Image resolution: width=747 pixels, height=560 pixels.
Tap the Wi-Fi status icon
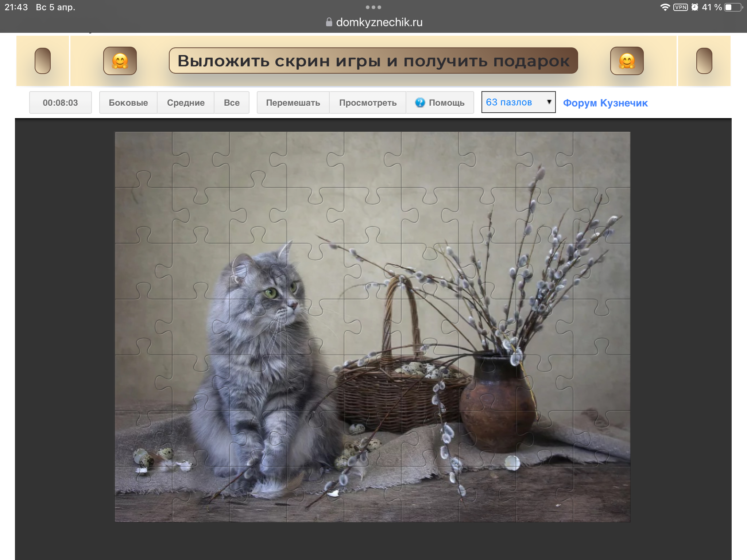pyautogui.click(x=665, y=7)
